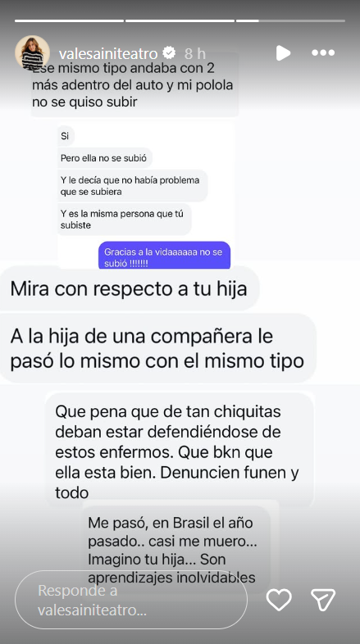Tap the 'mismo tipo andaba con 2' message

click(x=134, y=85)
